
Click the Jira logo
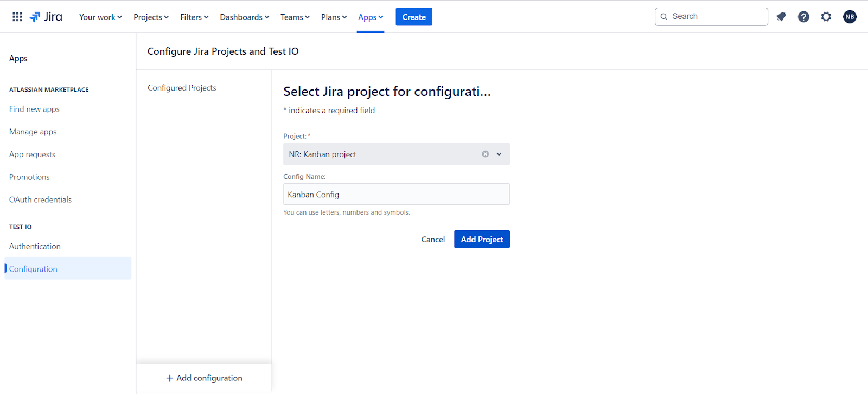click(x=46, y=17)
